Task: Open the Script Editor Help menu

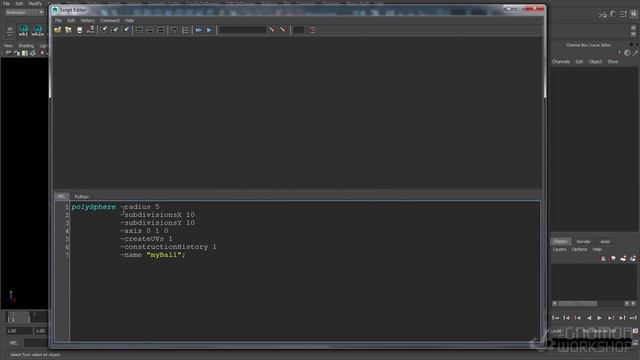Action: coord(129,20)
